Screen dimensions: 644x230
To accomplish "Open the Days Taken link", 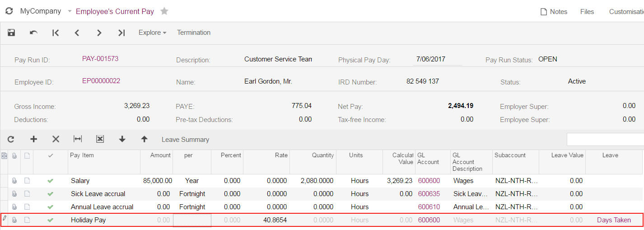I will click(x=614, y=220).
